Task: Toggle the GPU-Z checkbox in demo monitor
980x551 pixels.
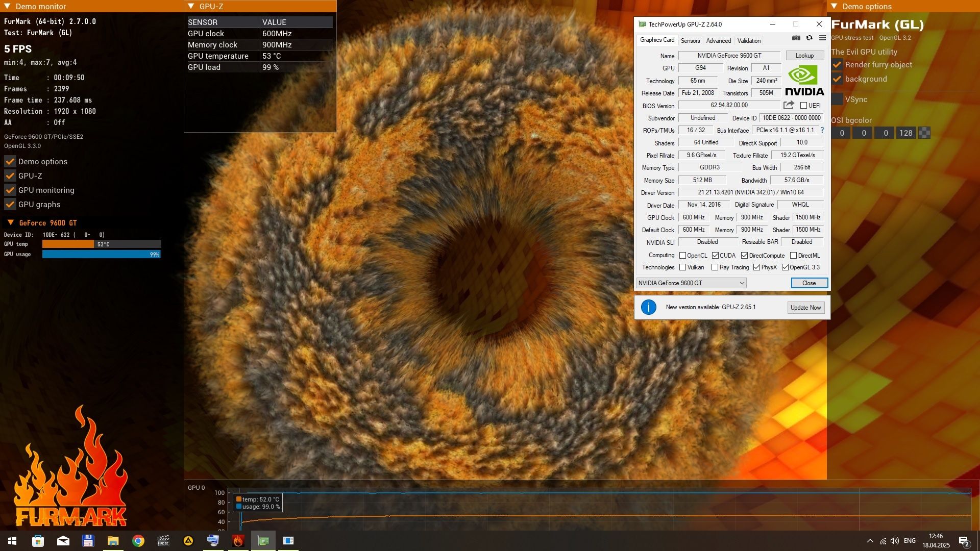Action: tap(10, 176)
